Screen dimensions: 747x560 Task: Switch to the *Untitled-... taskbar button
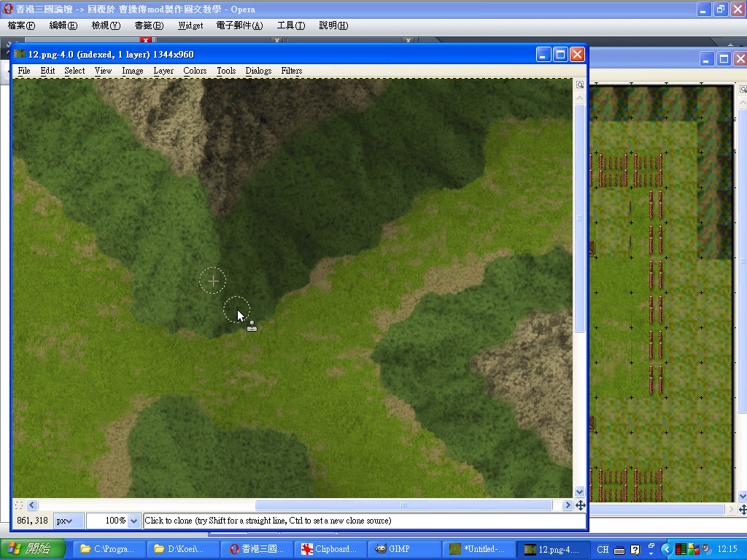pos(477,549)
